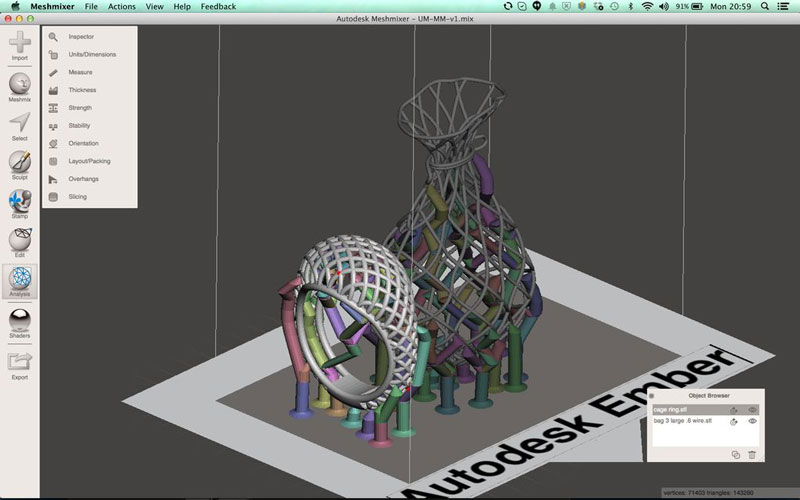Click transform icon for bag 3 large row
This screenshot has height=500, width=800.
pos(734,421)
